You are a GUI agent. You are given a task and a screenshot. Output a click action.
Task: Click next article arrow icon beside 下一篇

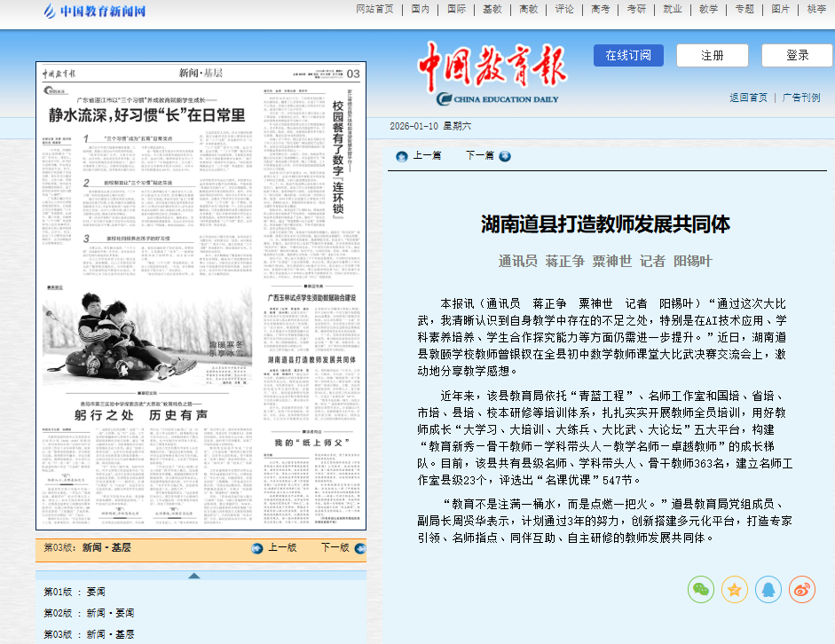(x=505, y=156)
